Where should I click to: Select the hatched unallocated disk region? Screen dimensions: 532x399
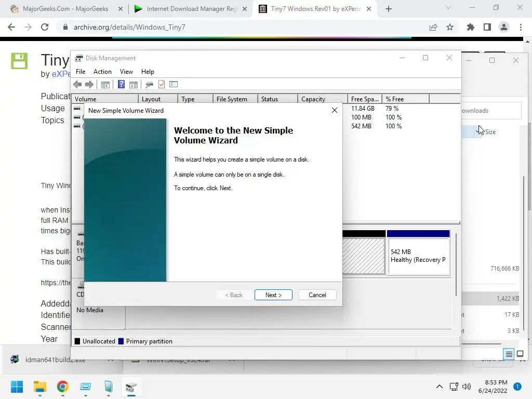coord(364,256)
